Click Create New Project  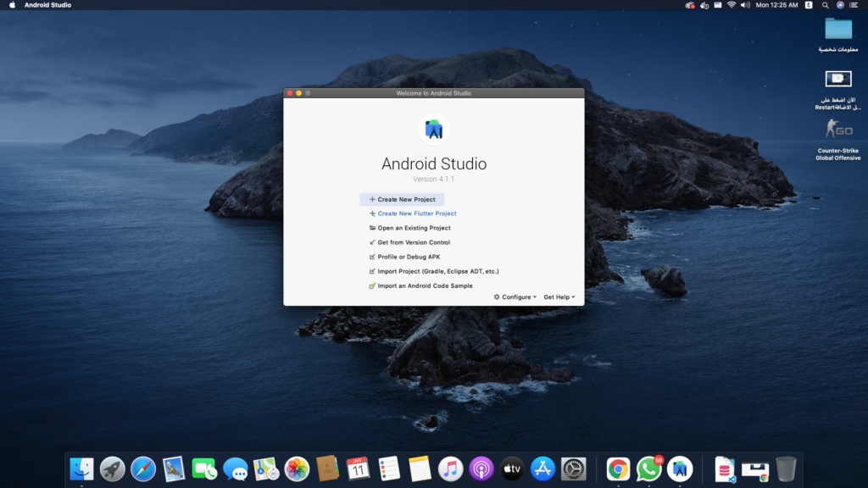point(402,199)
